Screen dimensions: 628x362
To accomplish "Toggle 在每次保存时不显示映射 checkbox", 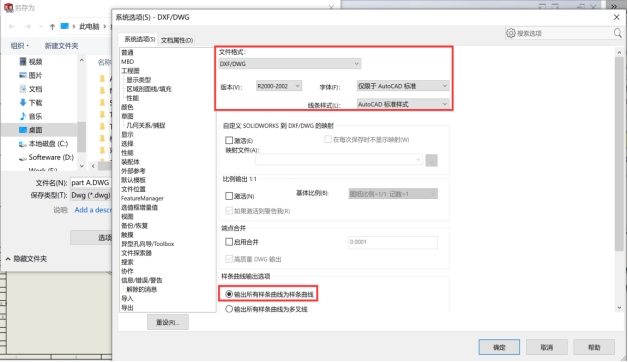I will 328,139.
